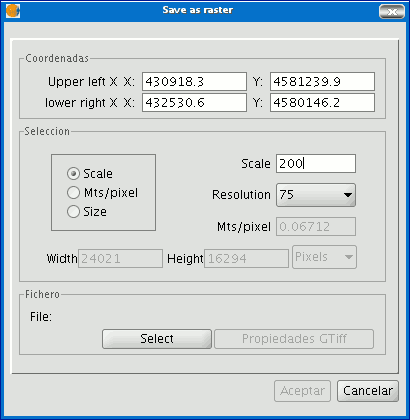
Task: Click the lower right X coordinate field
Action: coord(194,102)
